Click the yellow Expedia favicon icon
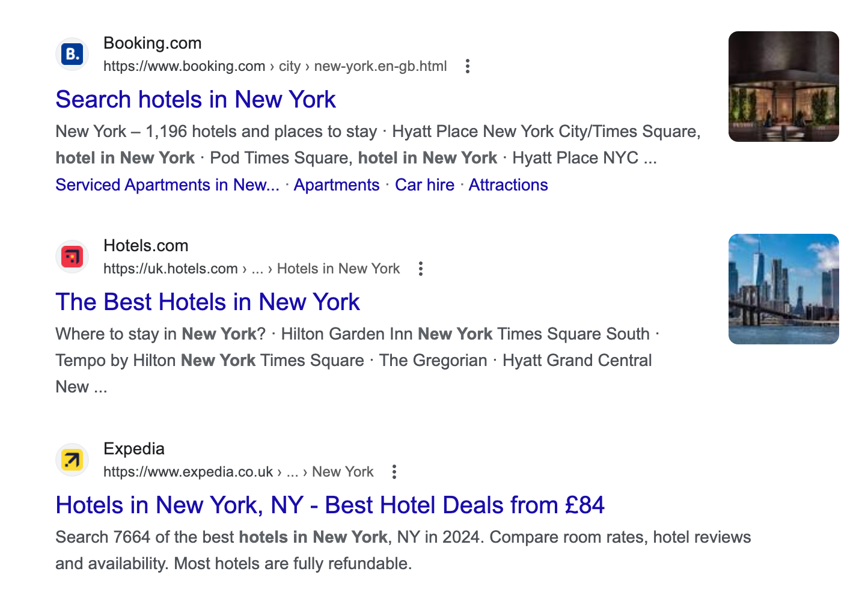This screenshot has height=595, width=868. tap(72, 460)
